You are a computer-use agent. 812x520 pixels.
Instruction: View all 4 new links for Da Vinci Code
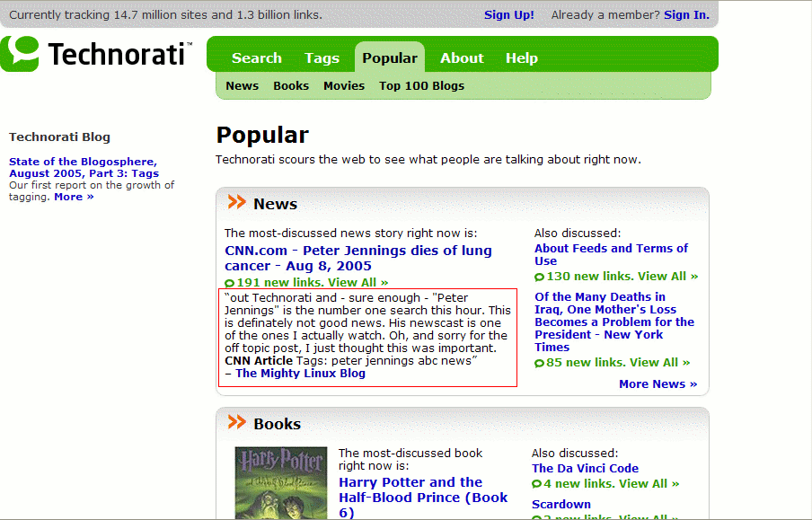click(611, 484)
